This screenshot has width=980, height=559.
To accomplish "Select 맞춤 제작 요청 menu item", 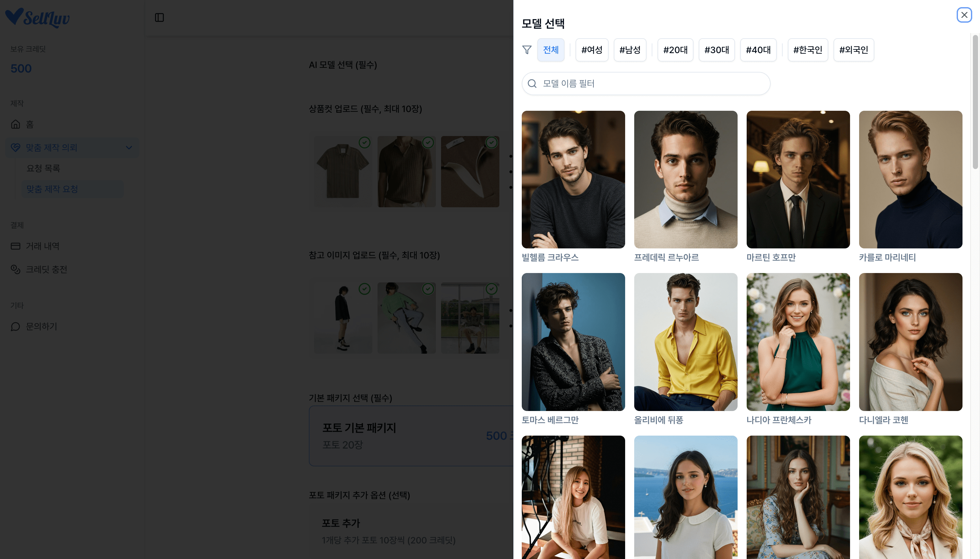I will coord(52,189).
